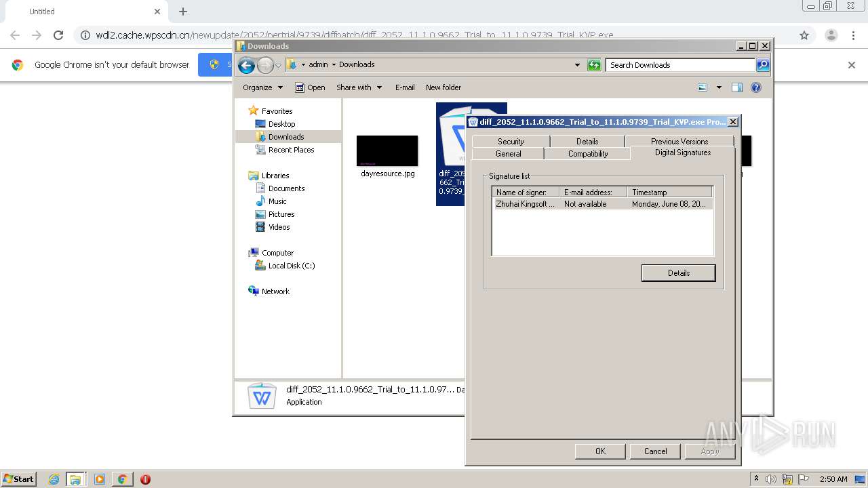
Task: Sort by E-mail address column
Action: [x=593, y=192]
